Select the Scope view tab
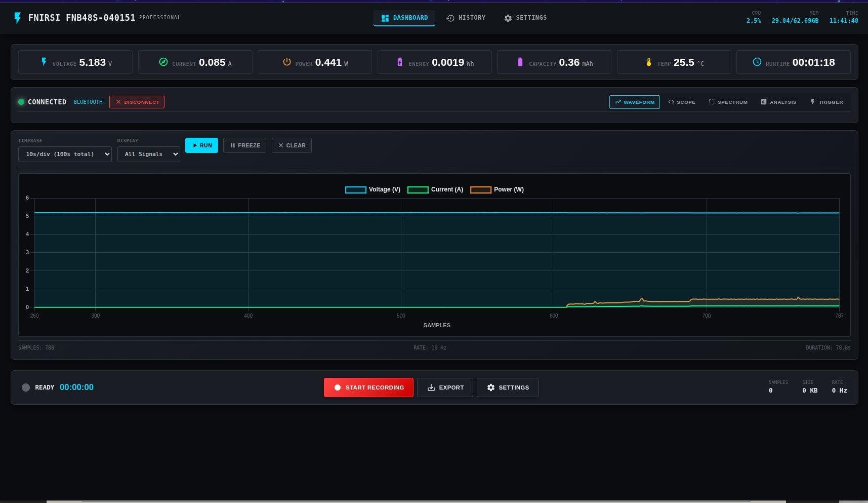The height and width of the screenshot is (503, 868). 681,102
